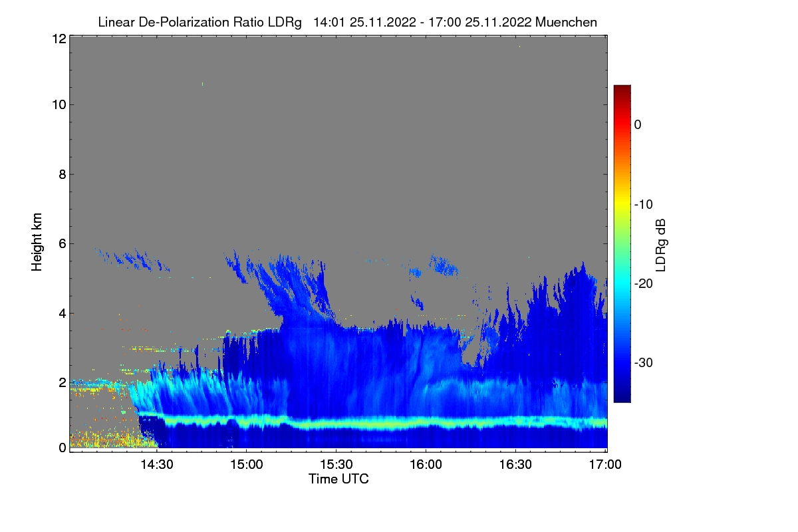Click the height tick label '4'
This screenshot has width=798, height=532.
(x=62, y=313)
